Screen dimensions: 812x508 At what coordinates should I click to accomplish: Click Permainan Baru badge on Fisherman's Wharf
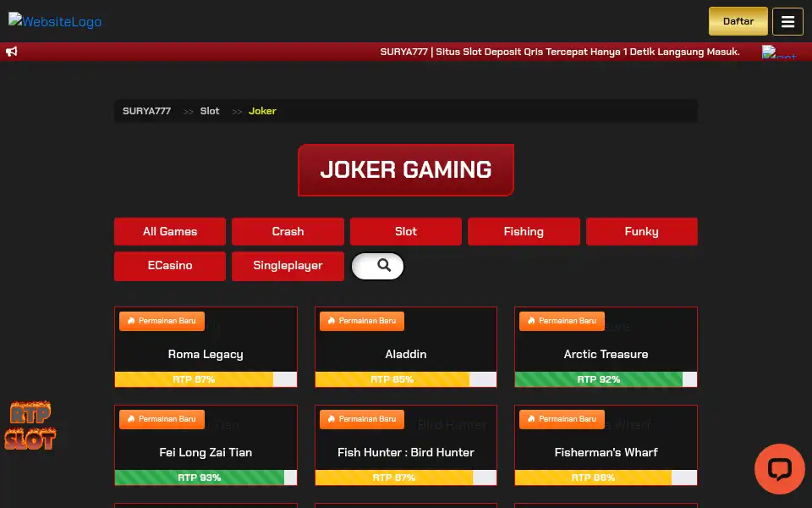[562, 419]
